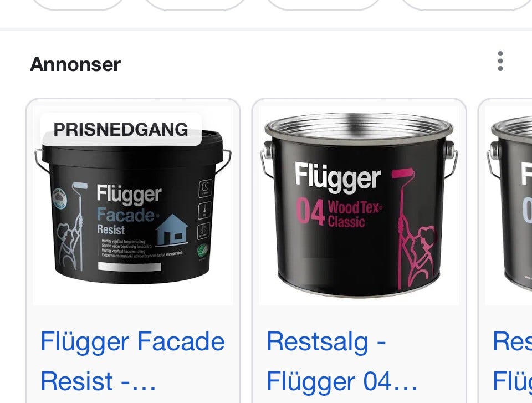Open the Flügger Facade Resist title link
Screen dimensions: 532x403
click(x=132, y=361)
